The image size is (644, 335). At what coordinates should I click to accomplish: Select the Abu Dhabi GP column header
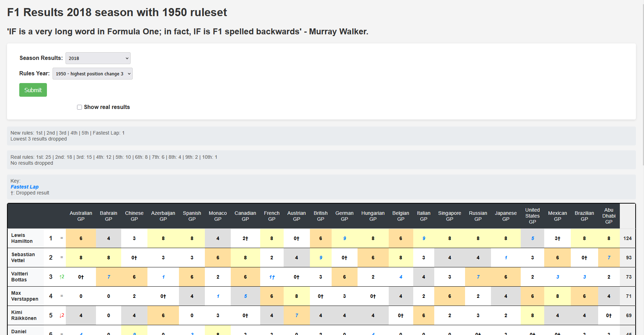click(609, 216)
